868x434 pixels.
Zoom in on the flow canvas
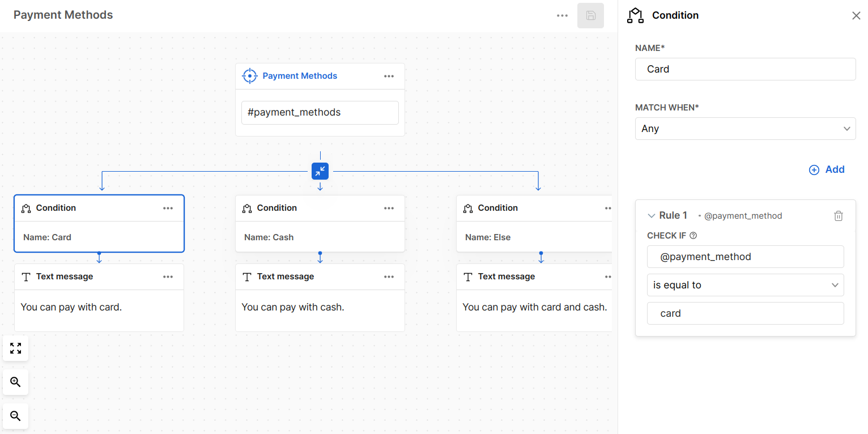point(16,382)
